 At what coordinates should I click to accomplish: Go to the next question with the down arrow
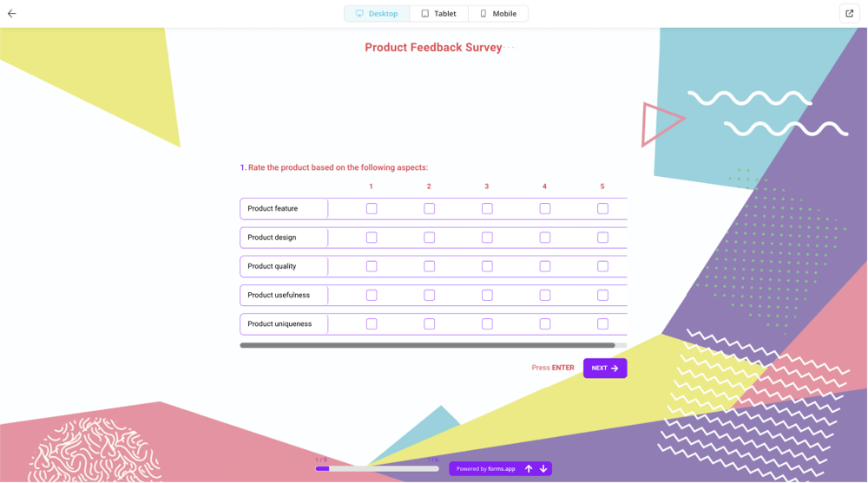543,469
